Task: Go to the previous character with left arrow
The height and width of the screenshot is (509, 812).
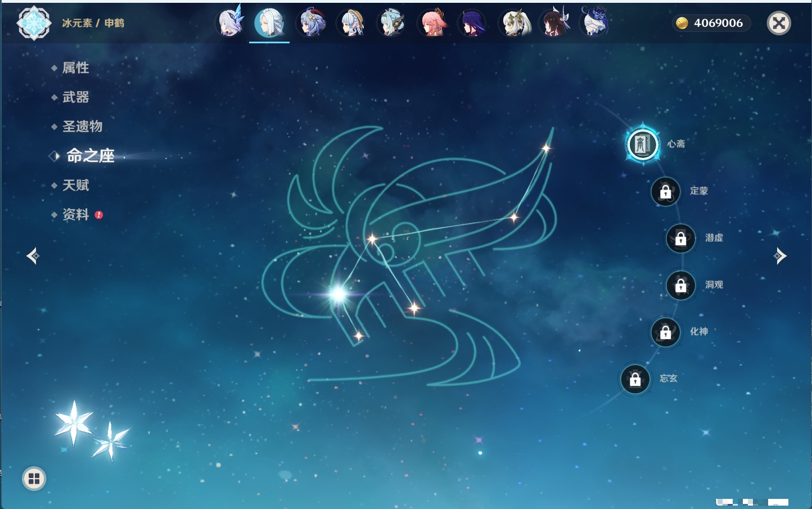Action: (33, 256)
